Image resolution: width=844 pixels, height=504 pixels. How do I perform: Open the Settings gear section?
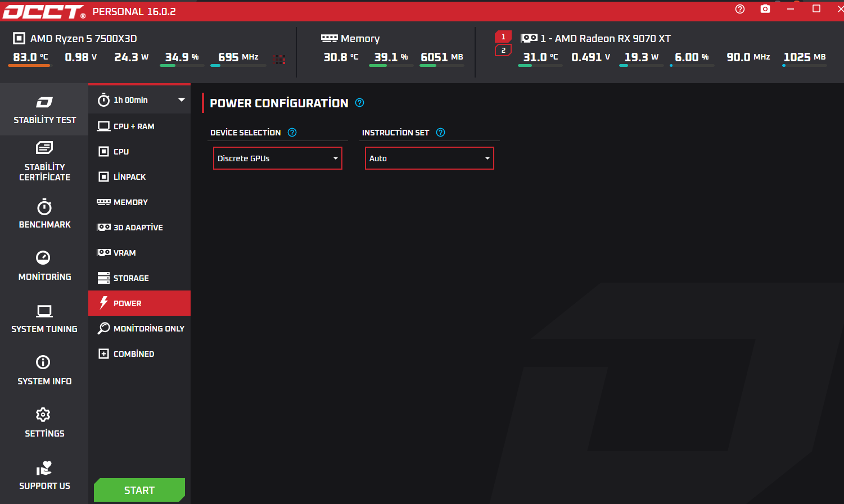click(x=44, y=423)
